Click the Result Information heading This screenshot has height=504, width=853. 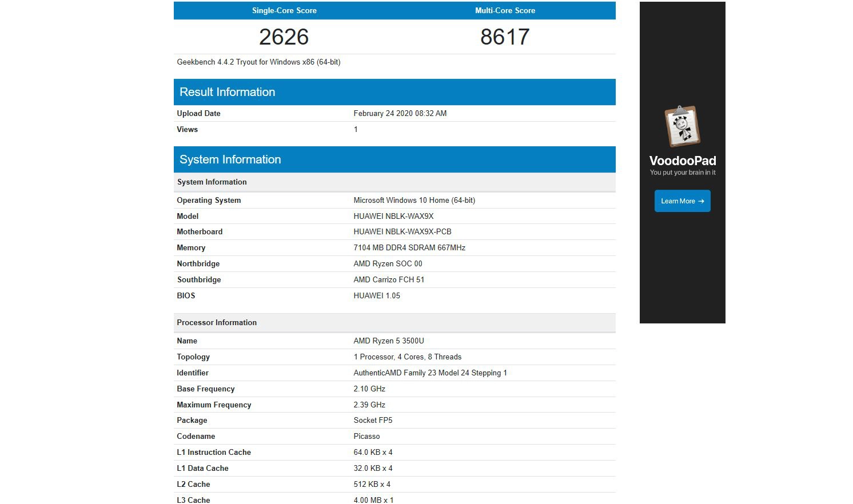(227, 92)
